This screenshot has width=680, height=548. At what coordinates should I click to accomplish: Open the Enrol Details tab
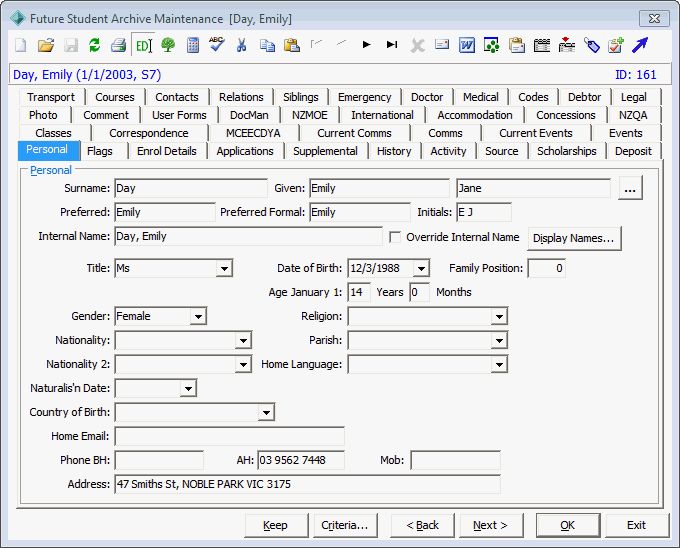tap(167, 151)
